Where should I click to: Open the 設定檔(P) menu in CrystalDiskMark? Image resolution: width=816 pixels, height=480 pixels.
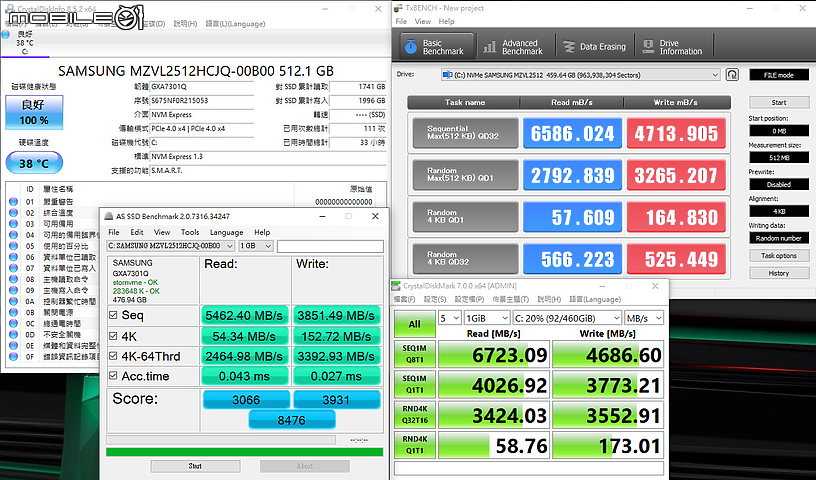469,299
